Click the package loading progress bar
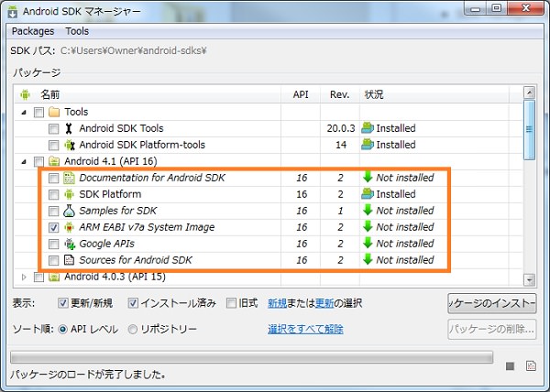 (251, 357)
